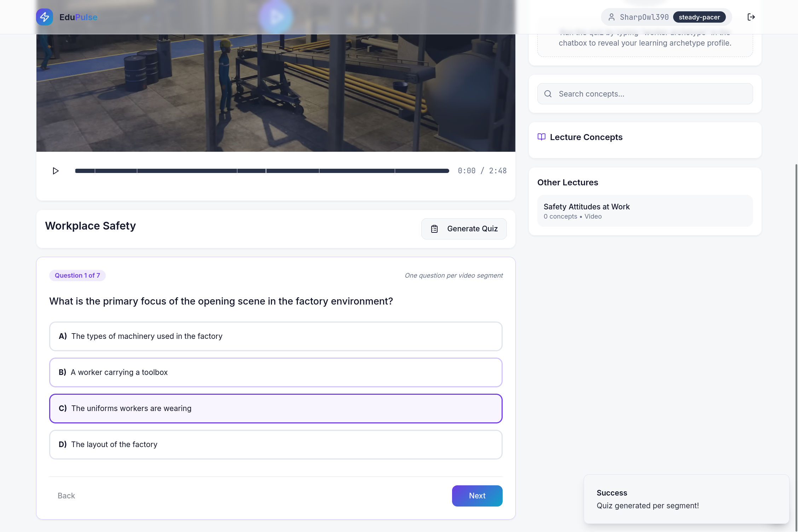The image size is (798, 532).
Task: Click the user profile icon beside SharpOwl390
Action: tap(611, 17)
